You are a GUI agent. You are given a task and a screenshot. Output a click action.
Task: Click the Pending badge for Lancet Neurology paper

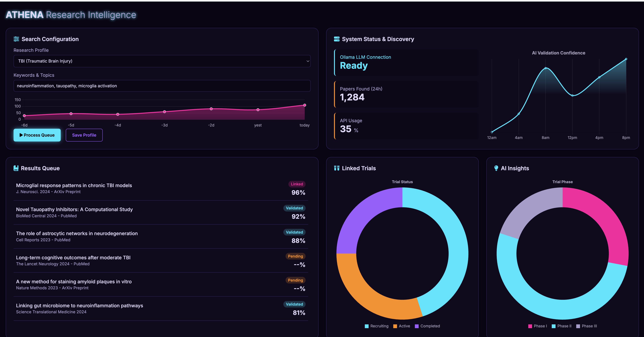coord(295,256)
